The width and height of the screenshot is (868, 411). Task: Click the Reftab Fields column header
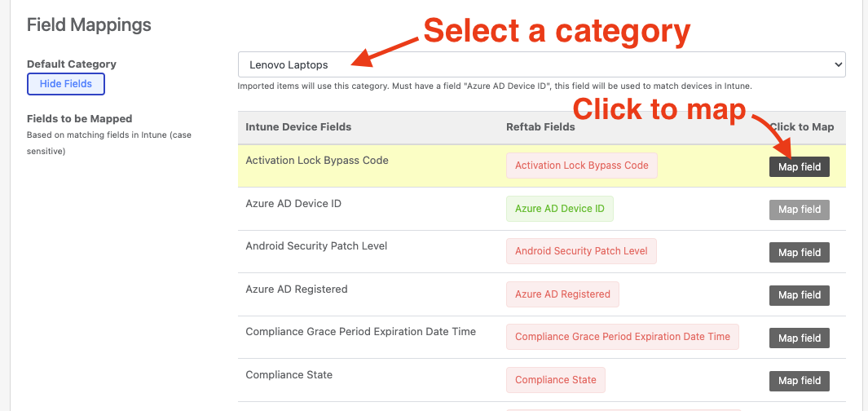point(541,127)
